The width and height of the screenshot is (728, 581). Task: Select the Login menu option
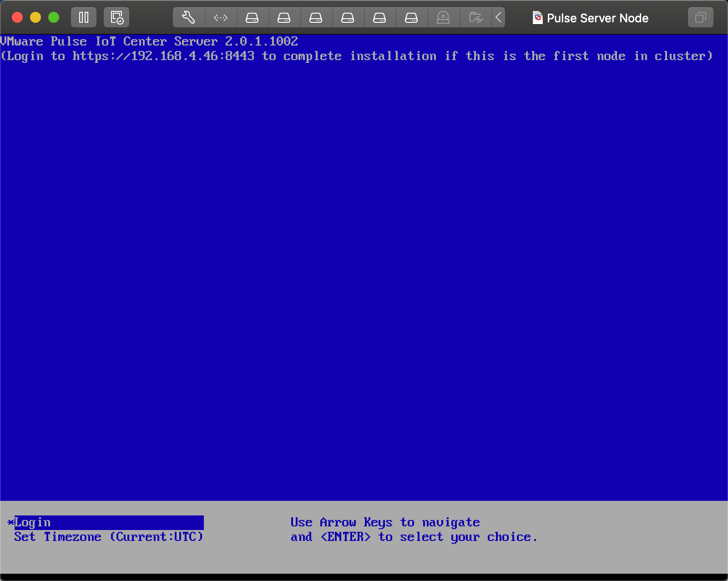(33, 522)
